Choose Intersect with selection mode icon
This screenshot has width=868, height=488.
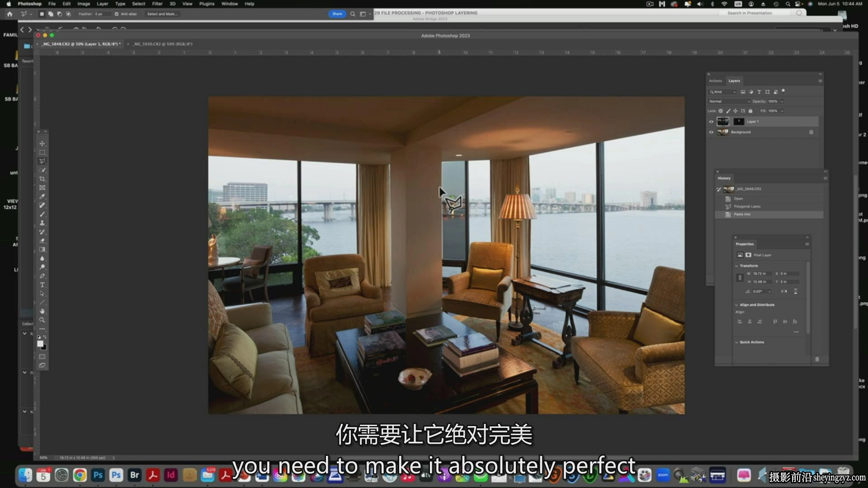pyautogui.click(x=68, y=14)
